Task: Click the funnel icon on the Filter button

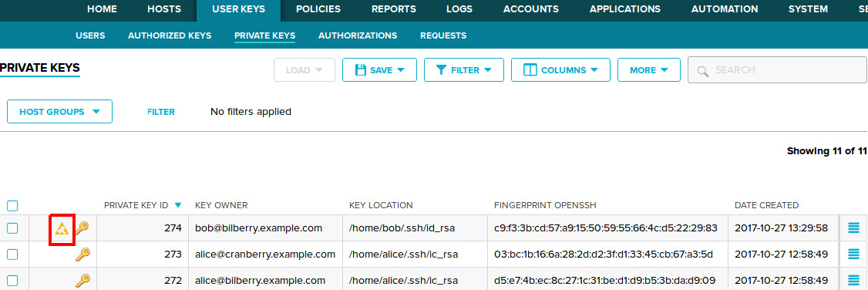Action: [x=441, y=70]
